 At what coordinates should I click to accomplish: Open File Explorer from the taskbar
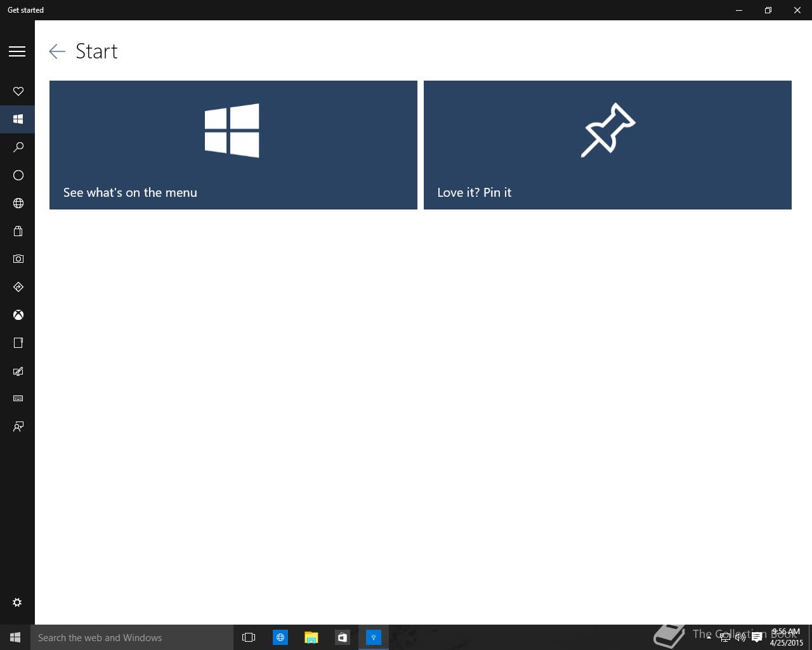311,637
